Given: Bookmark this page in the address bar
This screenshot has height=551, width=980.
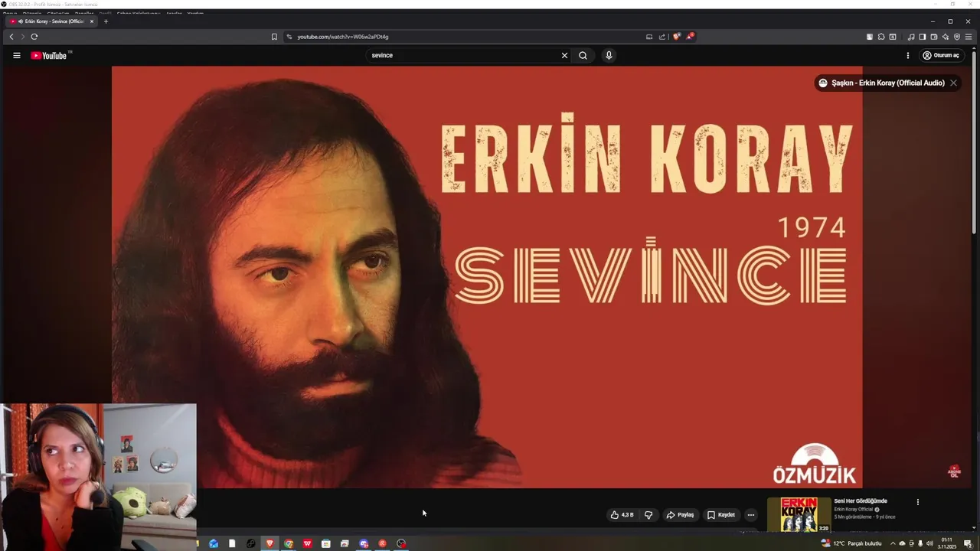Looking at the screenshot, I should click(274, 37).
